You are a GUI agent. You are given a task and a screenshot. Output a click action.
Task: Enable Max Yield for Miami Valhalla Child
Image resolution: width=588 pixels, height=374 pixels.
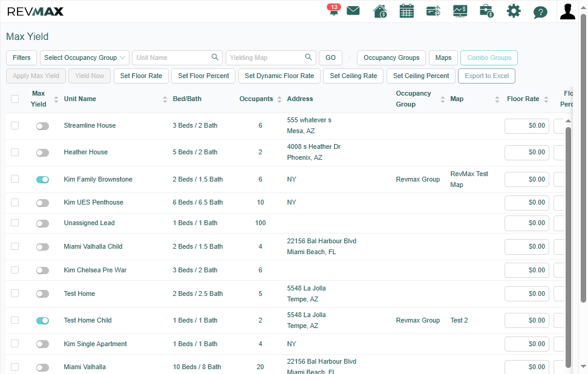coord(42,247)
